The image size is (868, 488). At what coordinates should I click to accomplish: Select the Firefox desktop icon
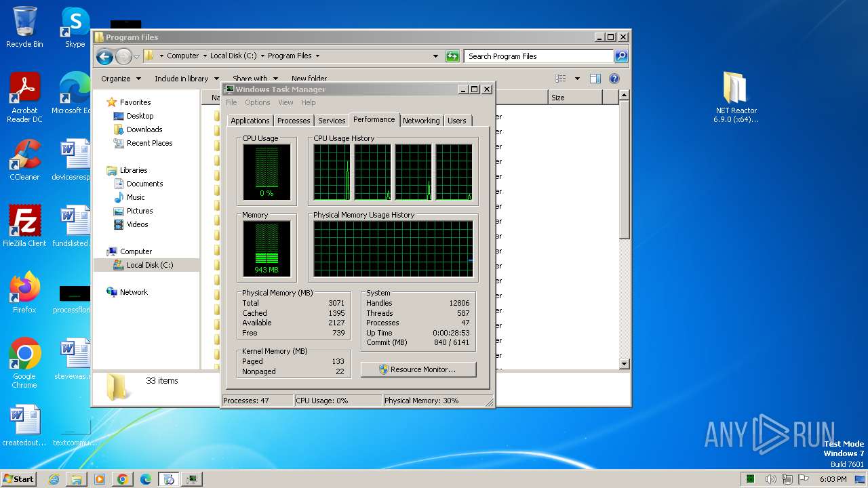click(x=24, y=293)
